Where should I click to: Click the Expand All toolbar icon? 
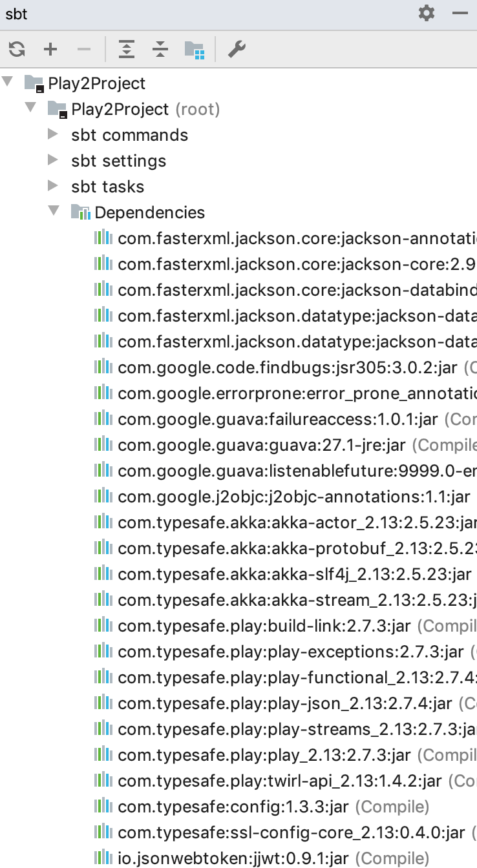click(127, 49)
